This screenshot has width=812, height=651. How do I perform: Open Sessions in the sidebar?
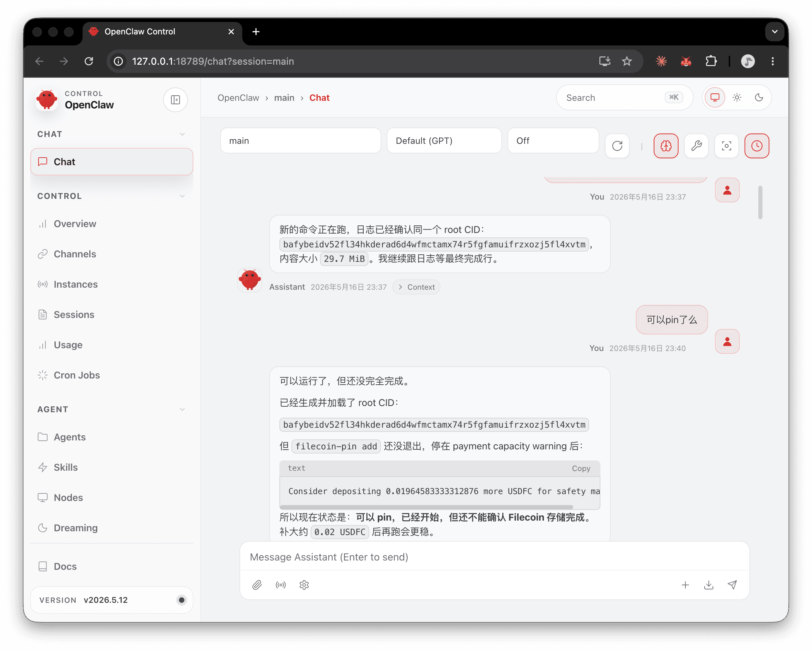pos(111,314)
